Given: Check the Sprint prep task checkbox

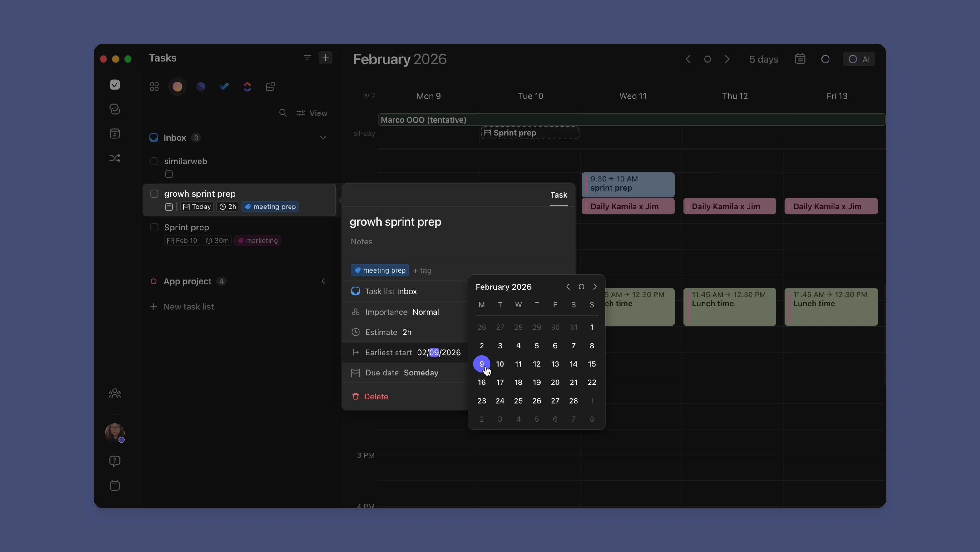Looking at the screenshot, I should pyautogui.click(x=155, y=227).
